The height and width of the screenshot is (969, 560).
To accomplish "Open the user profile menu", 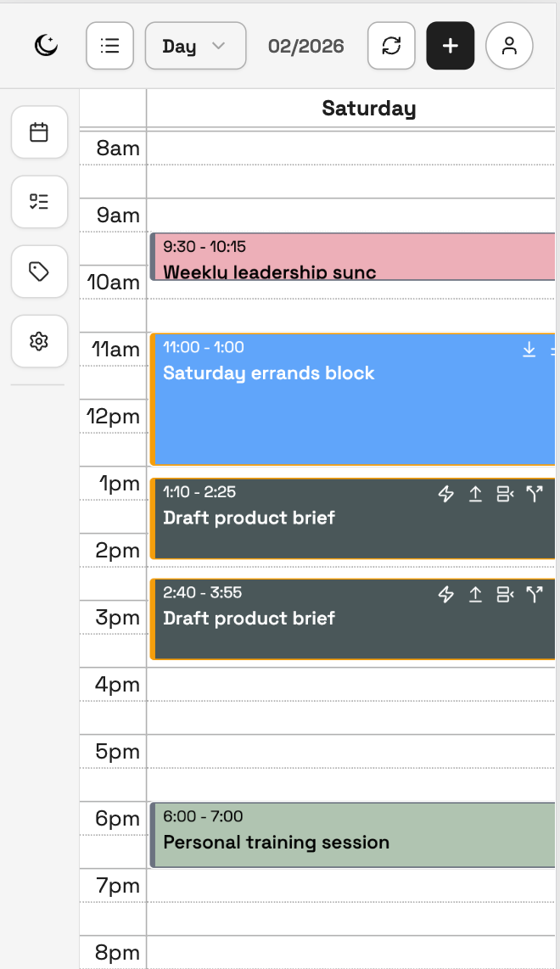I will 509,46.
